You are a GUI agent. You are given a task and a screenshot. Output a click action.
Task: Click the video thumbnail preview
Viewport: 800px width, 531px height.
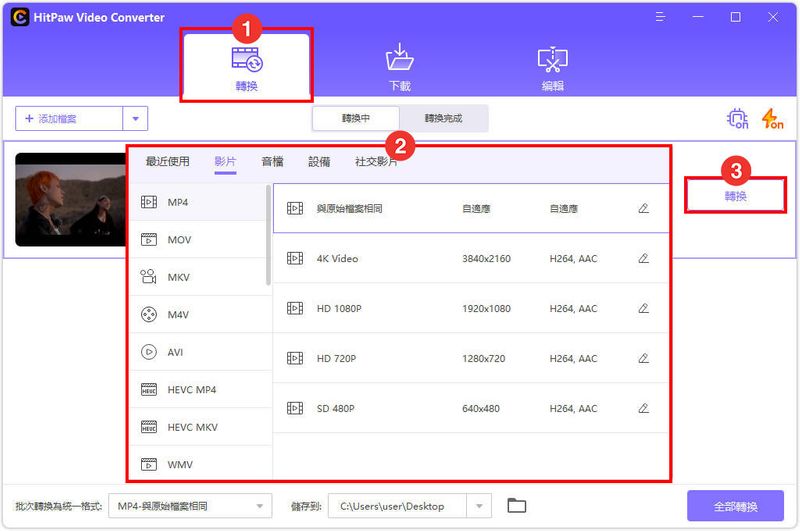pyautogui.click(x=70, y=199)
